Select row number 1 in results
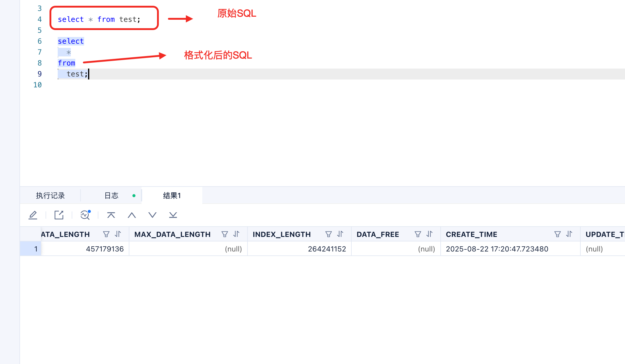This screenshot has width=625, height=364. (x=31, y=249)
